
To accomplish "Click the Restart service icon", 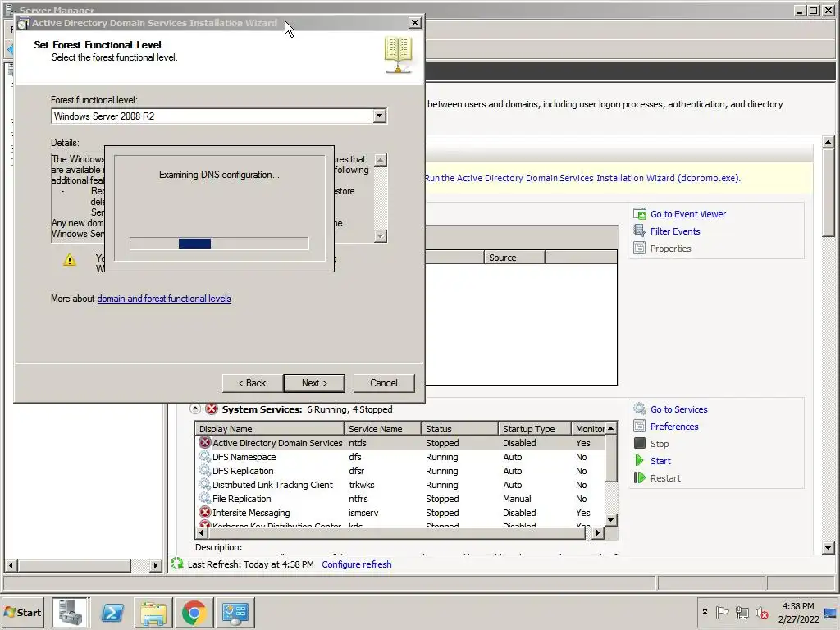I will (640, 477).
